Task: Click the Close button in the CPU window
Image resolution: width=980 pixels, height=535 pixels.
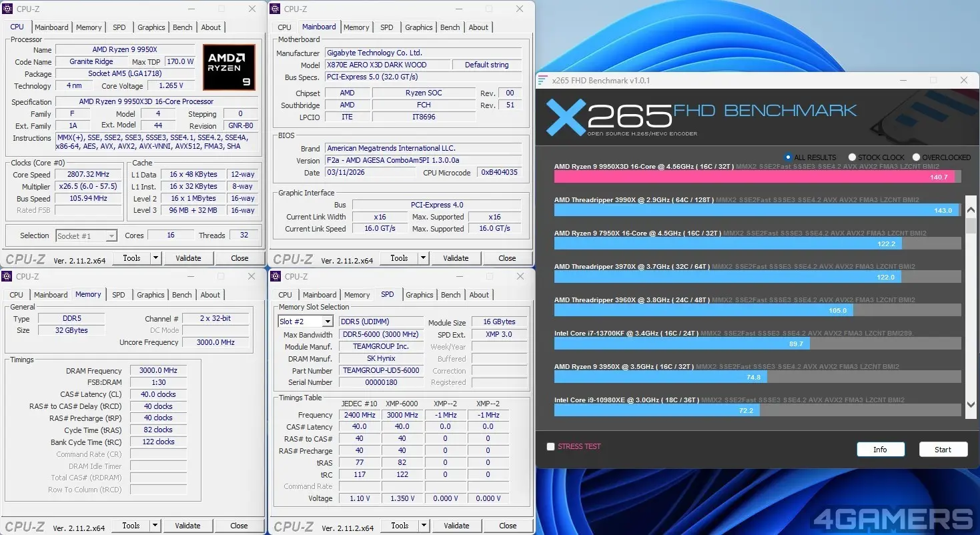Action: pyautogui.click(x=239, y=258)
